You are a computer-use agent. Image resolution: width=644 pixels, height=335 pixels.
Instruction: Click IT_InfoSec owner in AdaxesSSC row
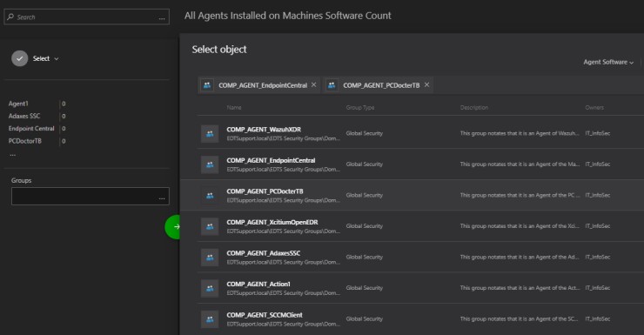pyautogui.click(x=598, y=257)
